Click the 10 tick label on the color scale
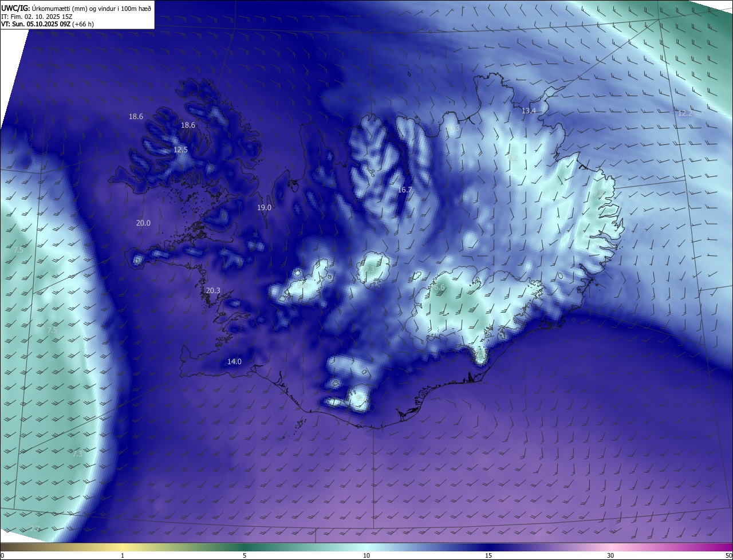Image resolution: width=733 pixels, height=560 pixels. tap(366, 555)
